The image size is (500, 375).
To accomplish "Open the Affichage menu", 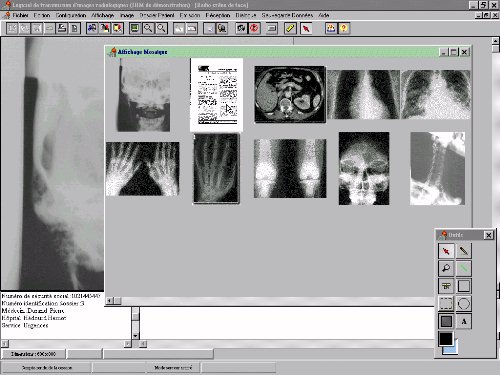I will (x=103, y=15).
